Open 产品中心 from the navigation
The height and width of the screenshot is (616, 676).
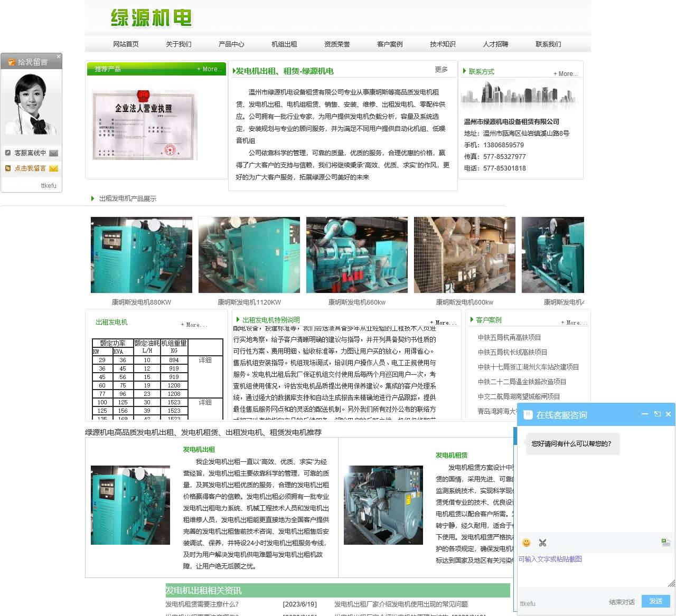(x=231, y=44)
